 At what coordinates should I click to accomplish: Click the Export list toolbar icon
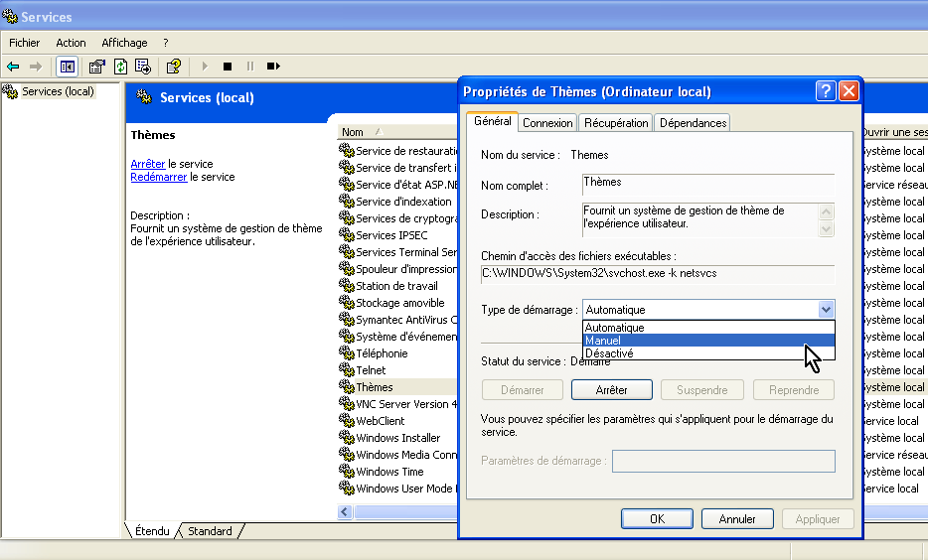click(143, 67)
